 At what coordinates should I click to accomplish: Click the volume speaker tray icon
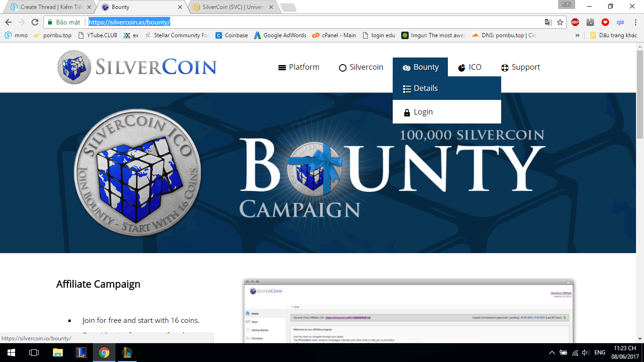tap(586, 353)
